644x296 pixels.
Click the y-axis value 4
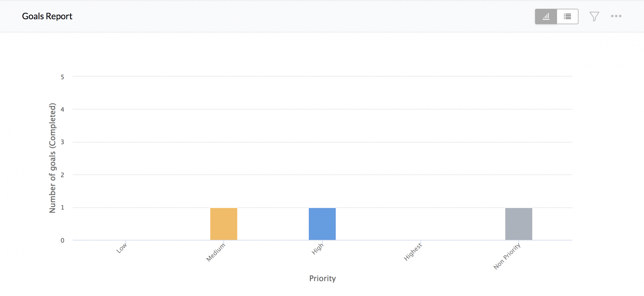click(x=62, y=110)
